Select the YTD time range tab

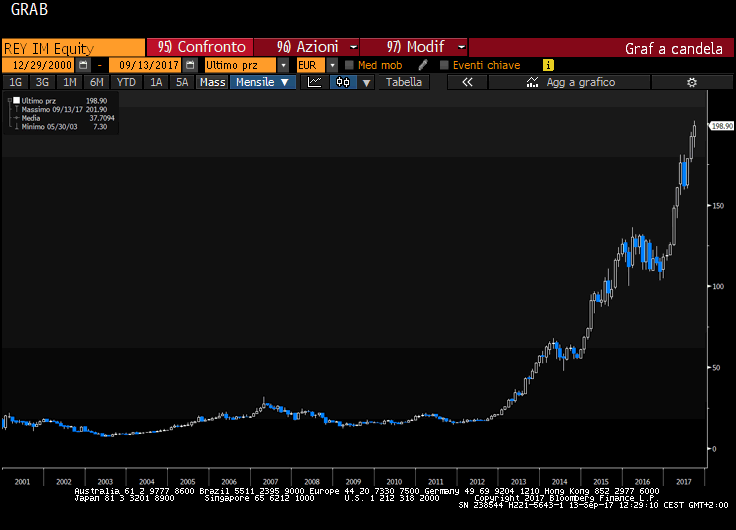coord(126,82)
